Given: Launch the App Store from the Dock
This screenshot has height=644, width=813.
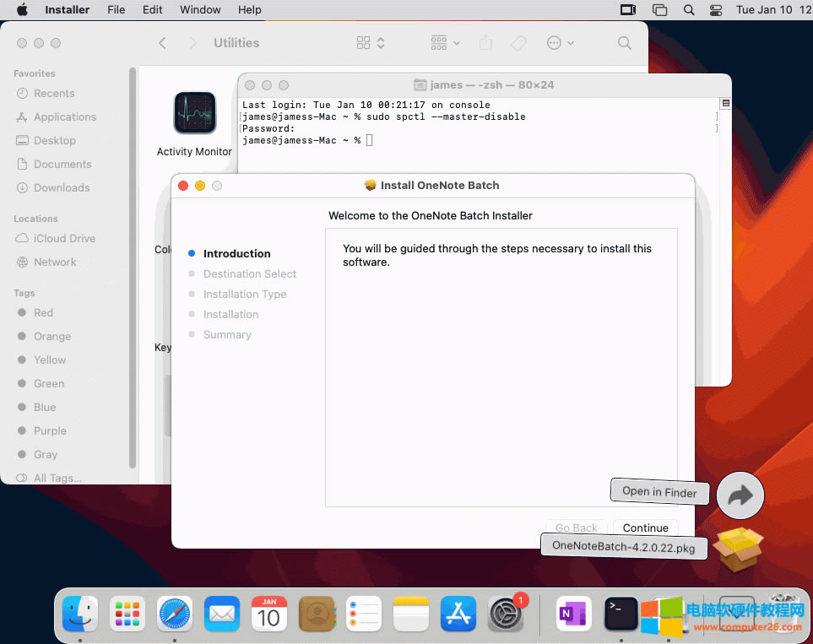Looking at the screenshot, I should tap(458, 614).
